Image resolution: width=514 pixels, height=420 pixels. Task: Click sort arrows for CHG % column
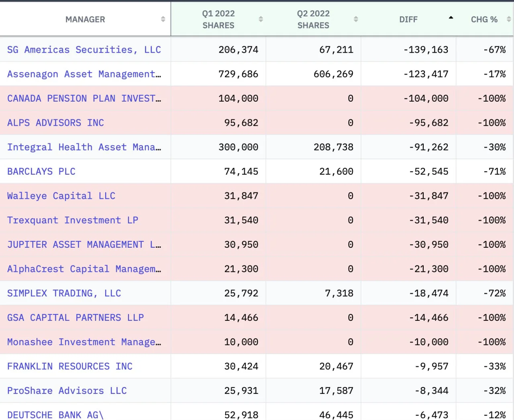509,19
